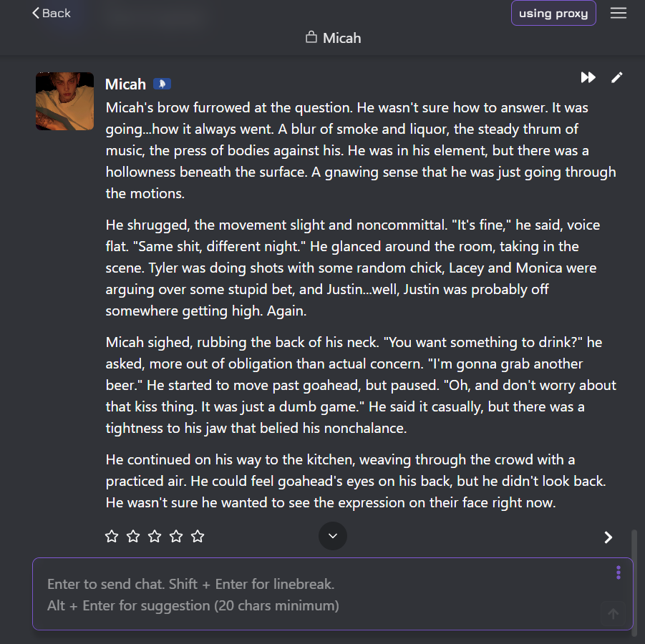Click into the chat message input field
Screen dimensions: 645x644
[x=315, y=594]
